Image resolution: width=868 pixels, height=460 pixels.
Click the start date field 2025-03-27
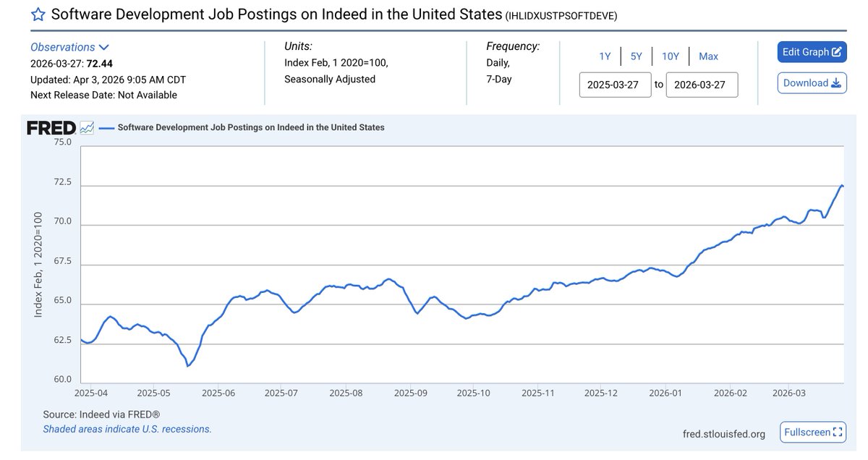(x=616, y=85)
